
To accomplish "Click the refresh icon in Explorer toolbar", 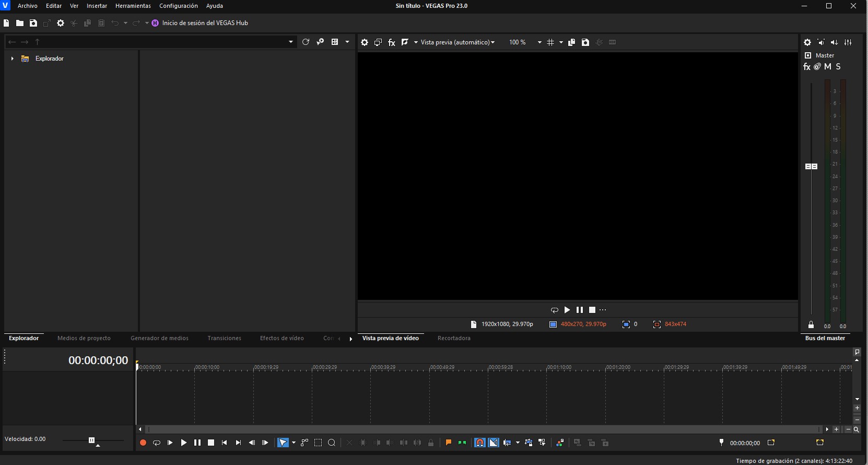I will coord(306,42).
